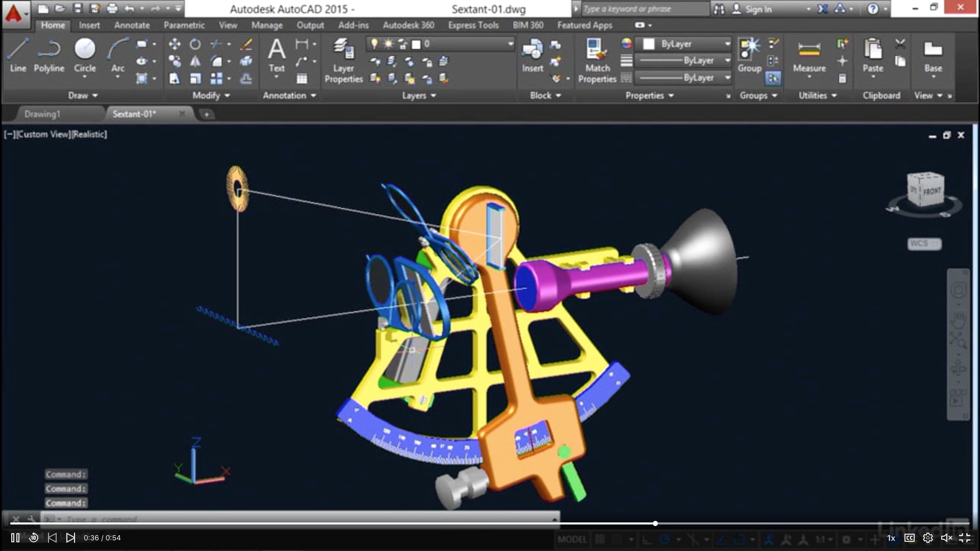
Task: Click the FRONT face of ViewCube
Action: pos(932,191)
